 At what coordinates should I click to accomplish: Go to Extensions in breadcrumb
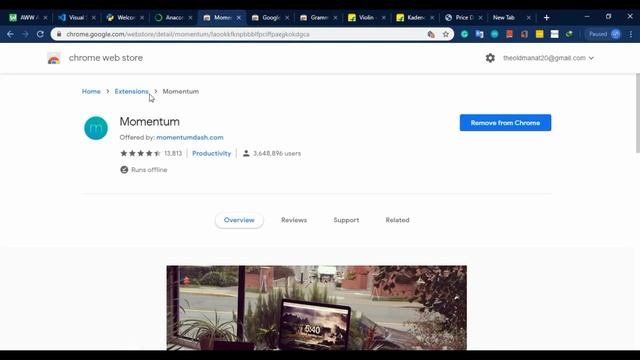pyautogui.click(x=131, y=91)
